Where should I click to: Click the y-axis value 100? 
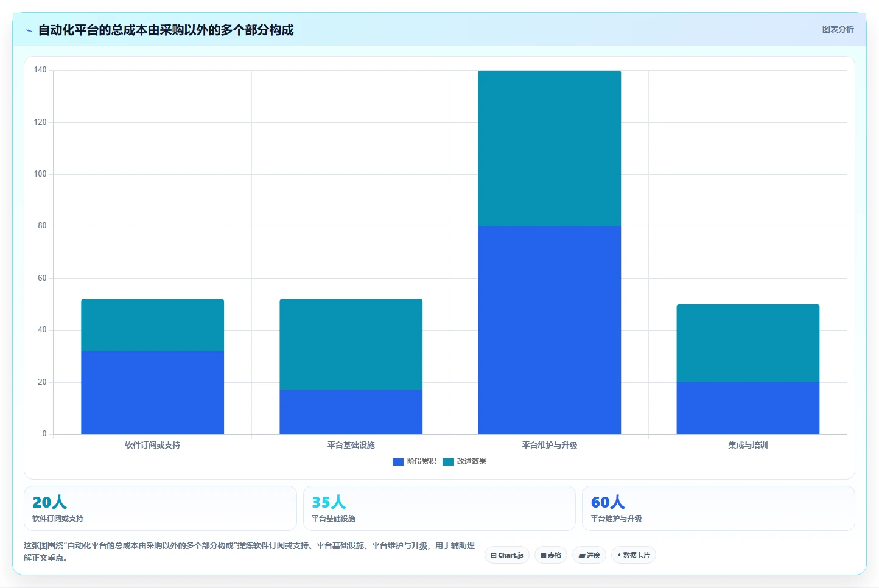(x=40, y=174)
